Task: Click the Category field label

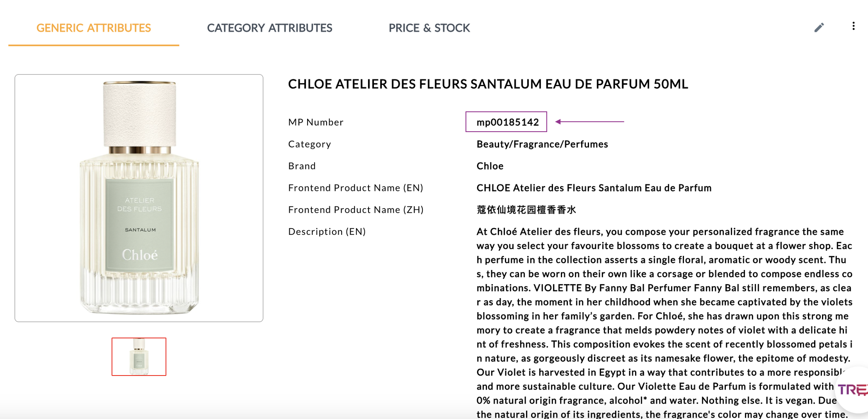Action: click(310, 144)
